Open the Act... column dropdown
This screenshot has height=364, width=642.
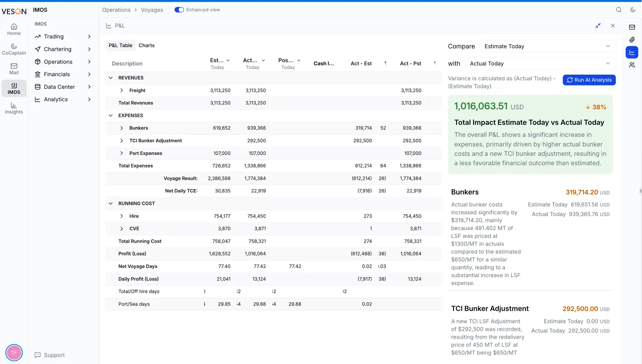coord(263,61)
